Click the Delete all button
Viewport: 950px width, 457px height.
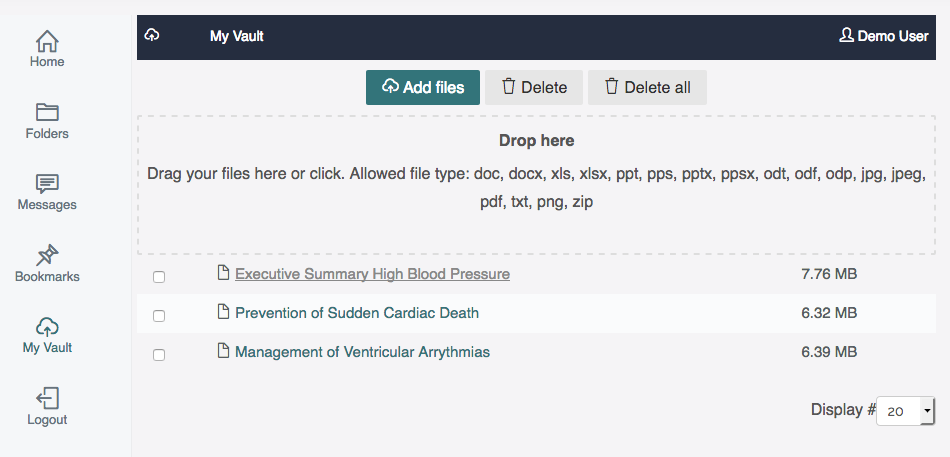647,87
